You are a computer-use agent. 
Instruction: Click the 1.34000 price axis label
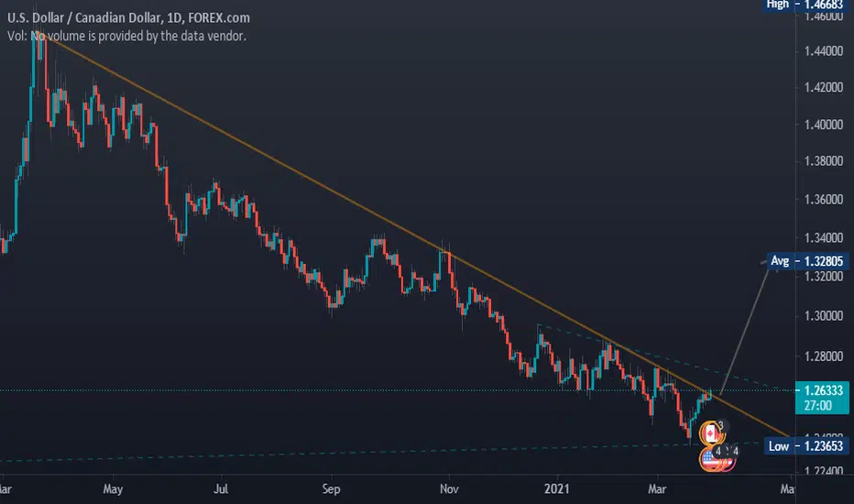click(824, 238)
